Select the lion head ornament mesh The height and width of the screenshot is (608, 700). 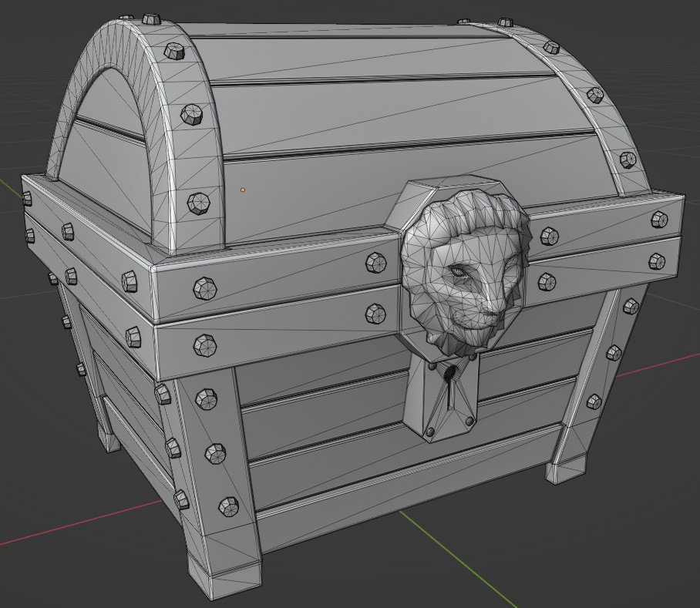pyautogui.click(x=466, y=273)
